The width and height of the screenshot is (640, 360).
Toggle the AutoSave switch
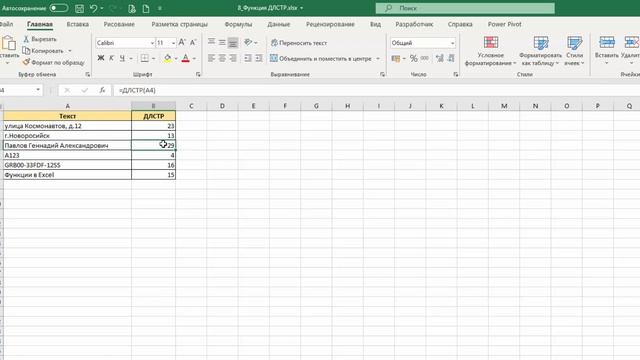point(58,8)
